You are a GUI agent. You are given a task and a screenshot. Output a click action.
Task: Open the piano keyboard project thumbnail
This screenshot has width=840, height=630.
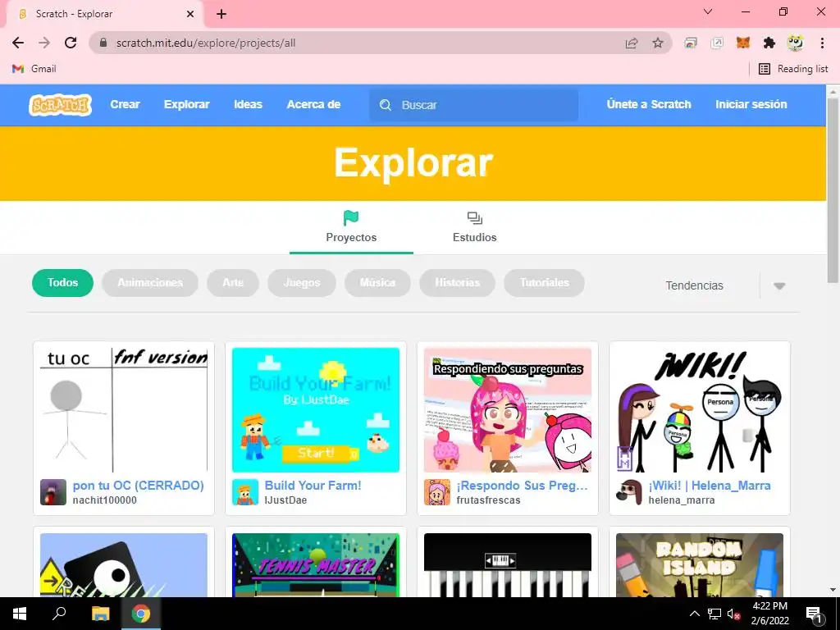[507, 564]
